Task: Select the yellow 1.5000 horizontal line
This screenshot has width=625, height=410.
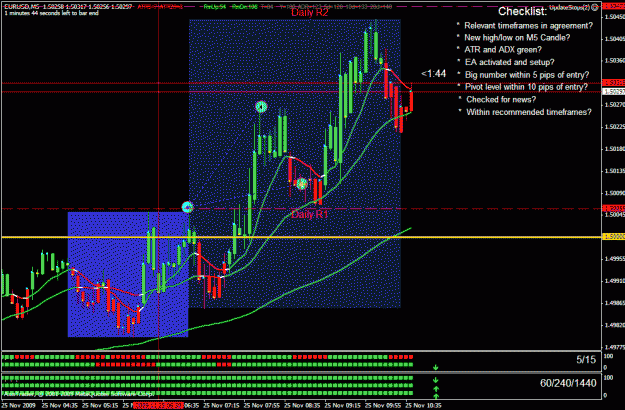Action: pos(301,237)
